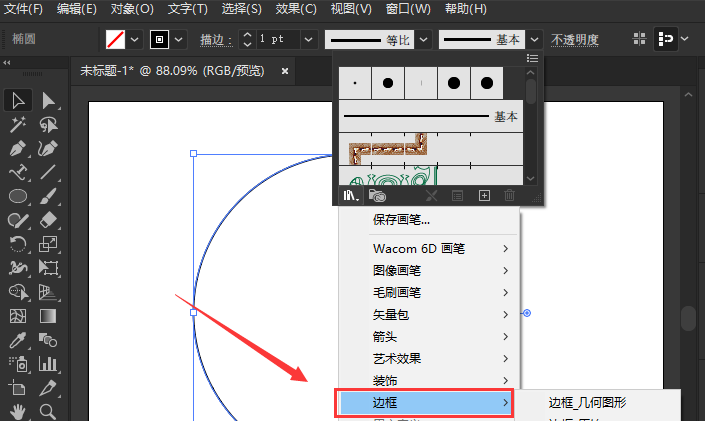
Task: Select the Gradient tool
Action: [48, 316]
